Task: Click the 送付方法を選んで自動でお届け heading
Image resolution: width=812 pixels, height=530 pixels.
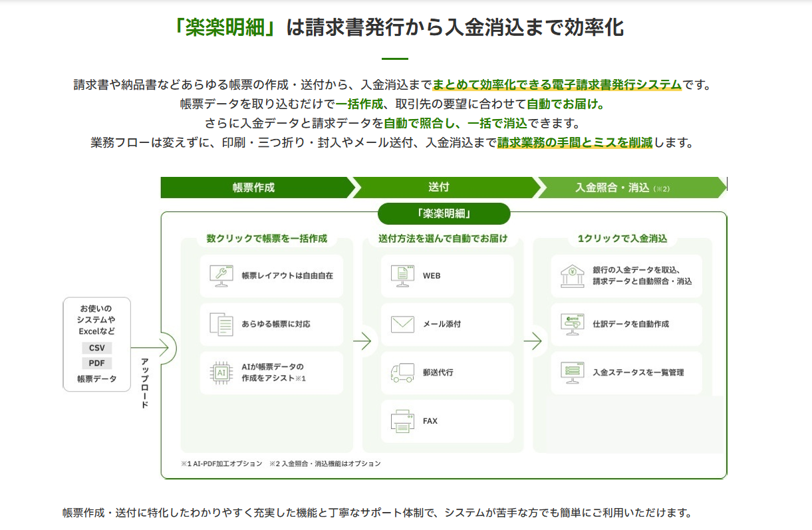Action: tap(443, 239)
